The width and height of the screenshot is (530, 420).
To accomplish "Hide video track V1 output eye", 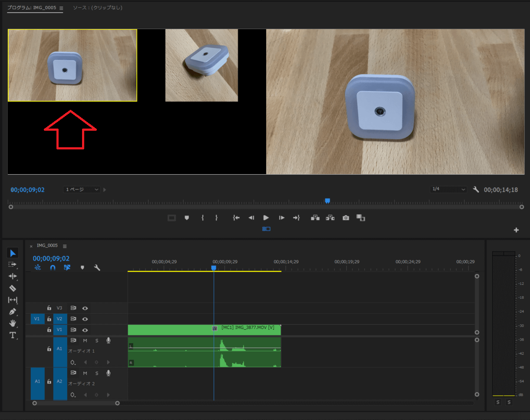I will pyautogui.click(x=85, y=330).
